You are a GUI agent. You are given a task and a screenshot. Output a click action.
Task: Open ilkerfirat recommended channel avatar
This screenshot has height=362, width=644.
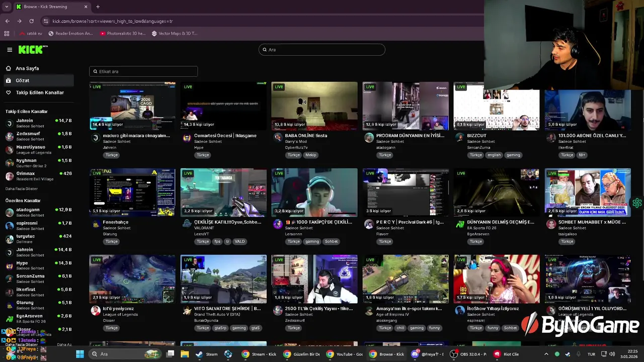[10, 292]
